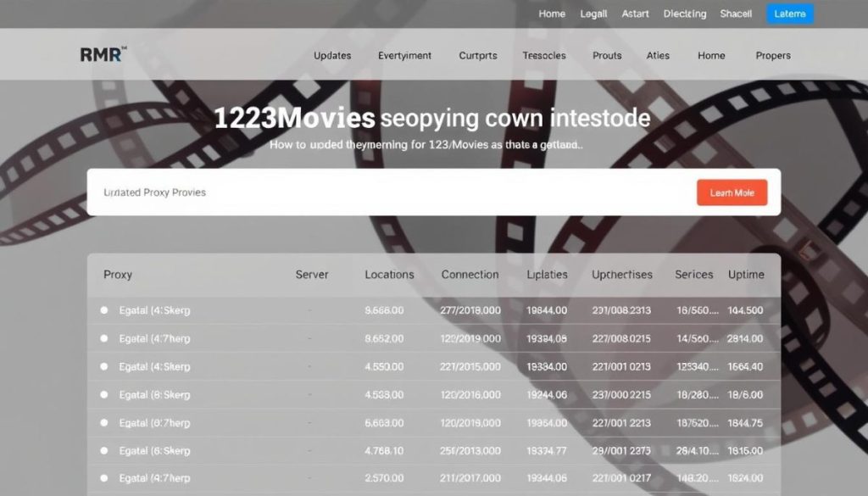Screen dimensions: 868x496
Task: Click the blue Lateme button
Action: [x=790, y=14]
